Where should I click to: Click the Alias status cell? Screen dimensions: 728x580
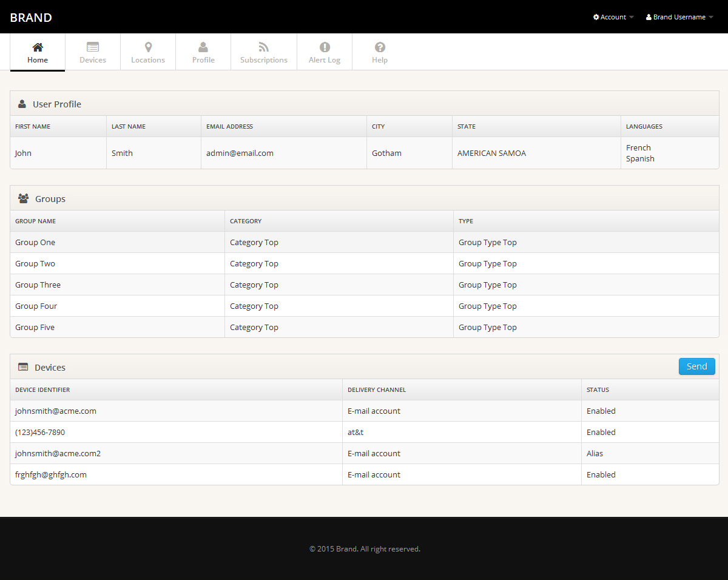595,453
